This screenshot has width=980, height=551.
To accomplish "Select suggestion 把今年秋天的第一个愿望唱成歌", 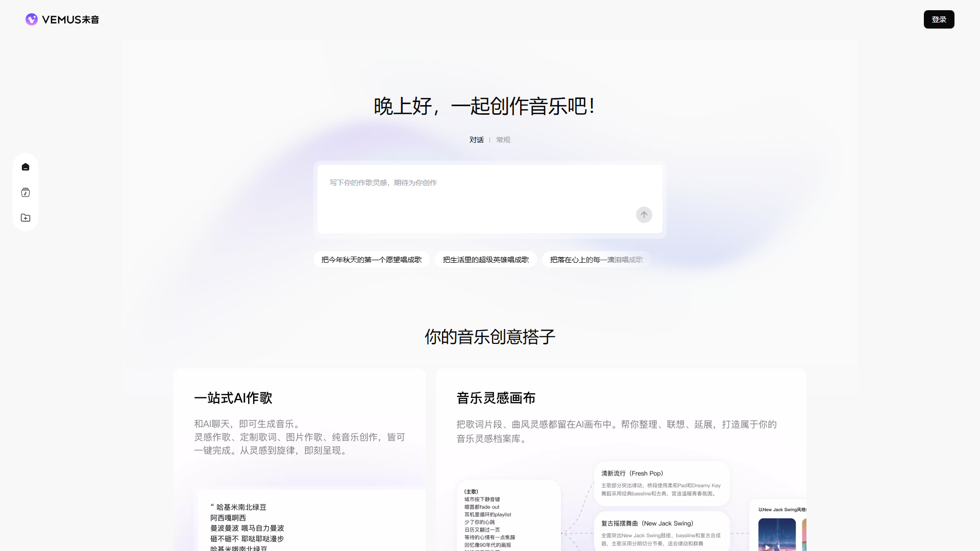I will point(372,260).
